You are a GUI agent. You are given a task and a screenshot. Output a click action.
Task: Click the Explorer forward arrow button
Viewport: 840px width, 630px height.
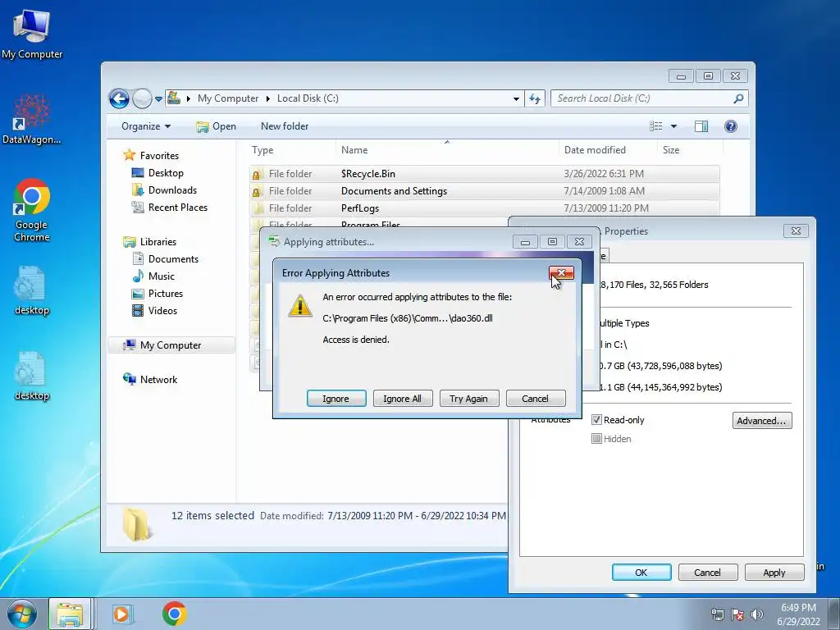pyautogui.click(x=142, y=98)
